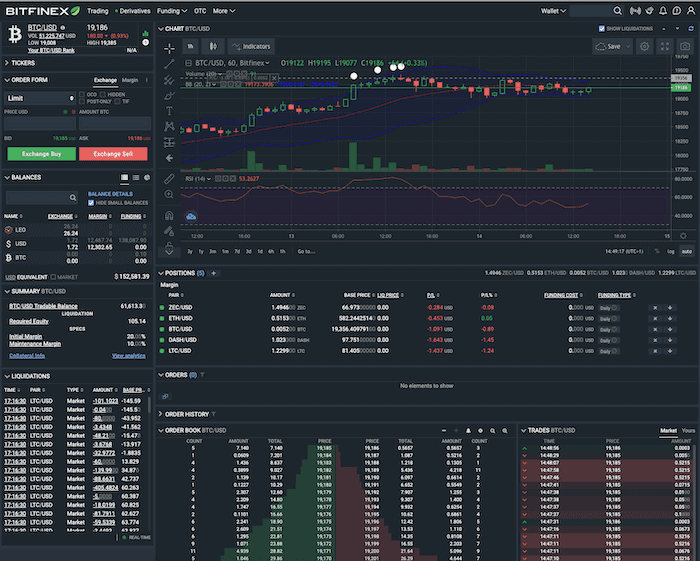Screen dimensions: 700x561
Task: Switch trades list to Yours tab
Action: (688, 431)
